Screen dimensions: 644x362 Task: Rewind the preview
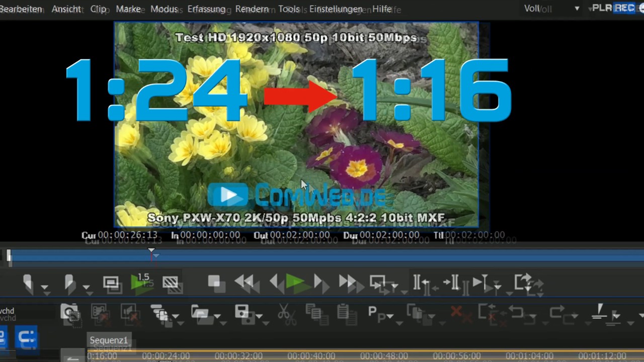point(244,282)
